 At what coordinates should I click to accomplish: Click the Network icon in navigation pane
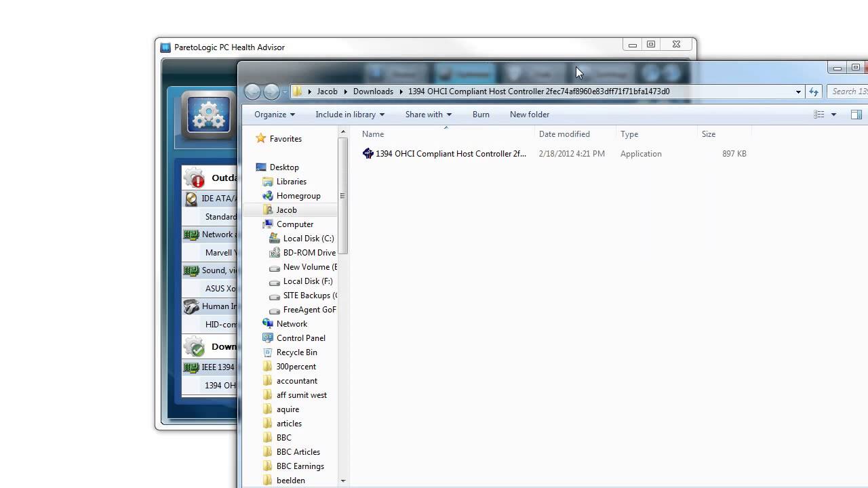pos(268,324)
